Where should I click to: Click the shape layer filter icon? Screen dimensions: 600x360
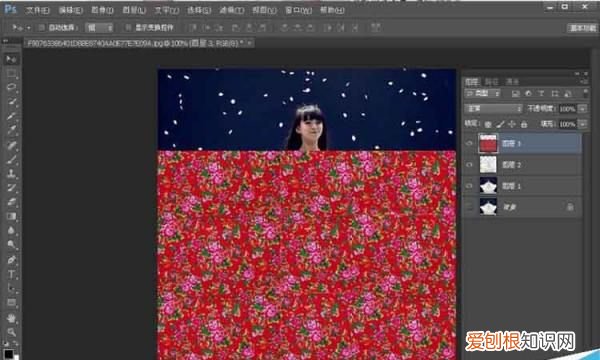tap(555, 93)
